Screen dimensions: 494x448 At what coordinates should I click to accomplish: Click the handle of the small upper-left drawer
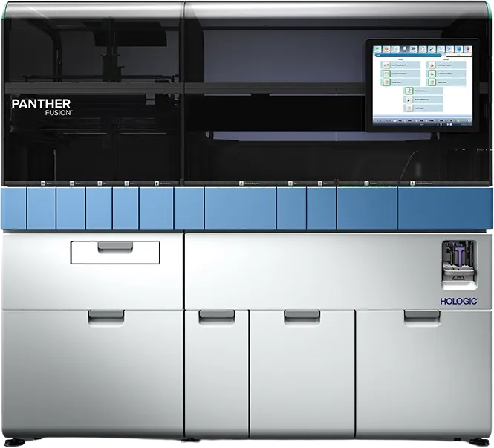[x=115, y=247]
